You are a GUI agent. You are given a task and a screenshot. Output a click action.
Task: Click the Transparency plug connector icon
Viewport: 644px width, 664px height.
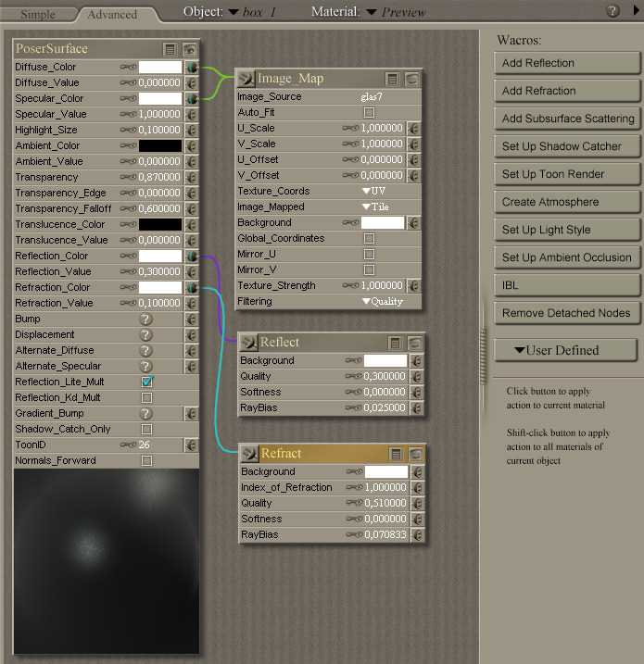point(192,178)
